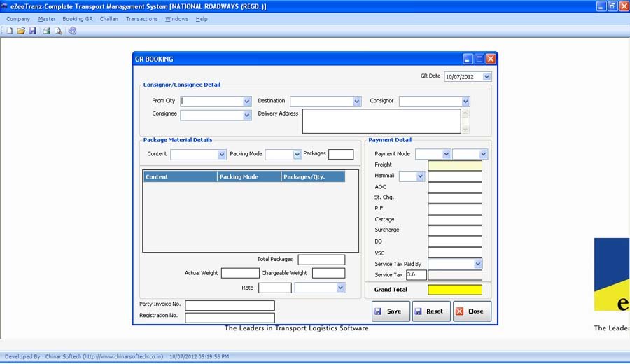Expand the Consignee dropdown
The height and width of the screenshot is (364, 630).
coord(246,115)
